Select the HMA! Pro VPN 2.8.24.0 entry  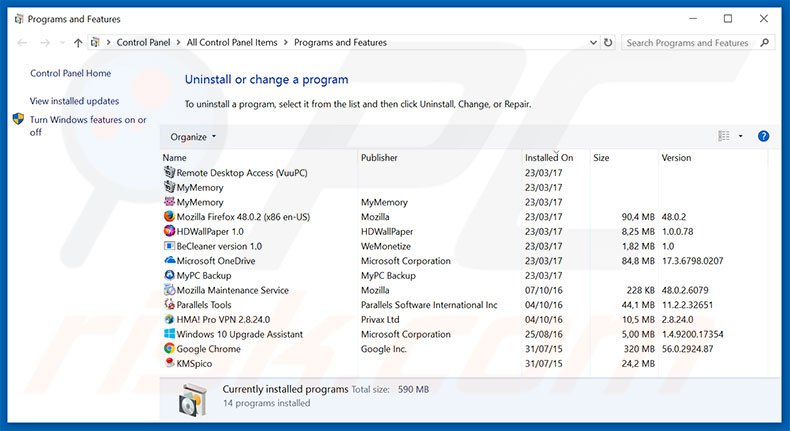pyautogui.click(x=223, y=319)
